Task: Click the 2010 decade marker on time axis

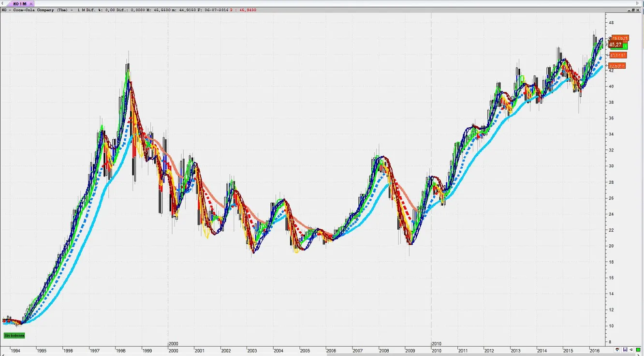Action: (437, 343)
